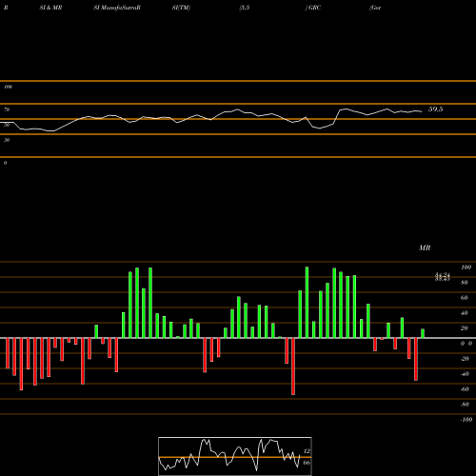
Task: Click the 'SI(TM)' header text
Action: pos(181,8)
